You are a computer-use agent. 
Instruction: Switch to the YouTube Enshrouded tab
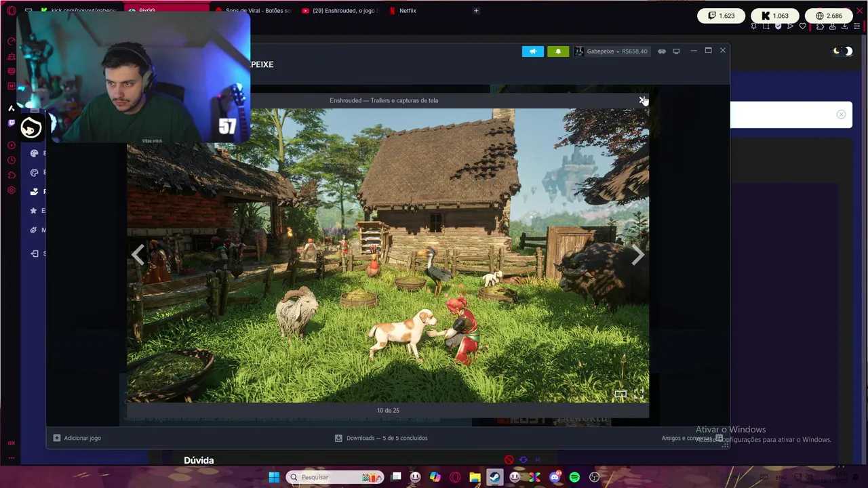tap(339, 11)
